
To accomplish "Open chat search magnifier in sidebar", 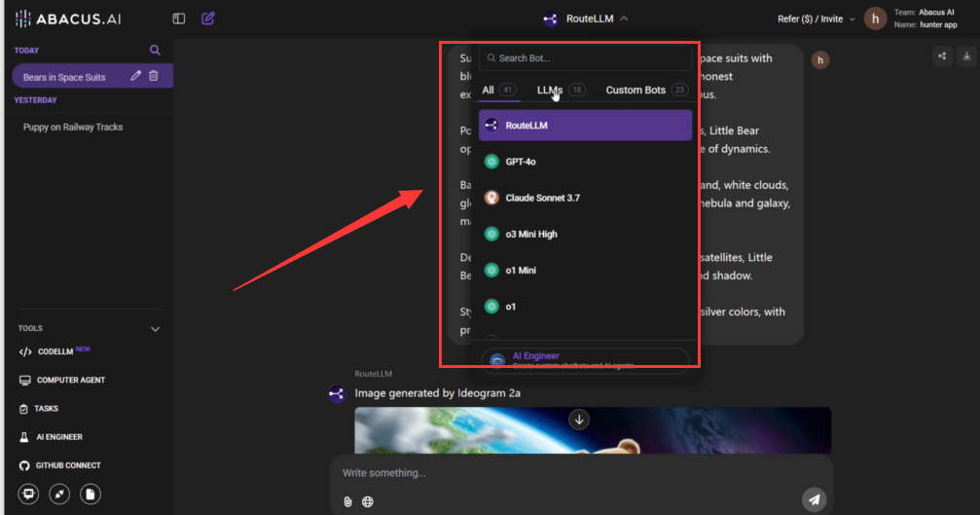I will 155,50.
